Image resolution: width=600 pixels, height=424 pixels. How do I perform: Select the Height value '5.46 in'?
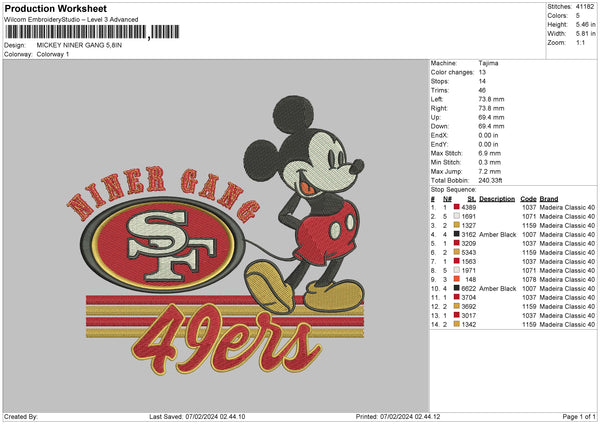click(585, 24)
